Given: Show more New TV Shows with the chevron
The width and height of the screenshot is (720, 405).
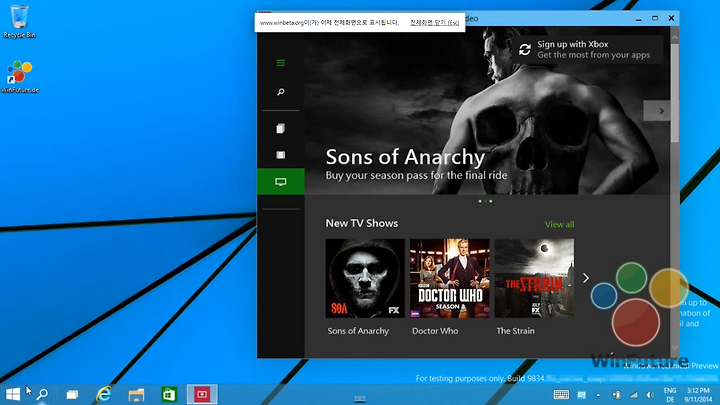Looking at the screenshot, I should (585, 278).
